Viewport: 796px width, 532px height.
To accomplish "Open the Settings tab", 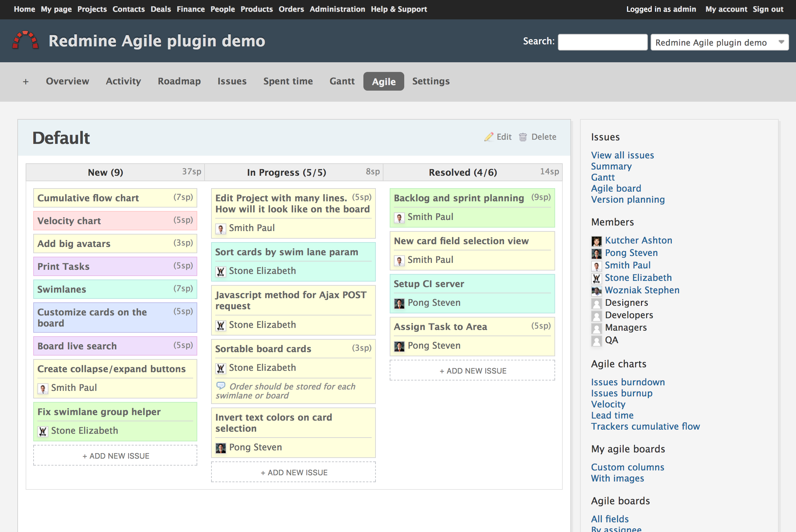I will pyautogui.click(x=431, y=81).
